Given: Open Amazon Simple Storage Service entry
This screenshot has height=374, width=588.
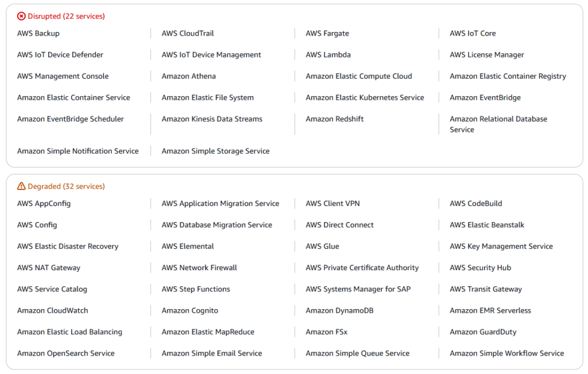Looking at the screenshot, I should click(x=215, y=151).
